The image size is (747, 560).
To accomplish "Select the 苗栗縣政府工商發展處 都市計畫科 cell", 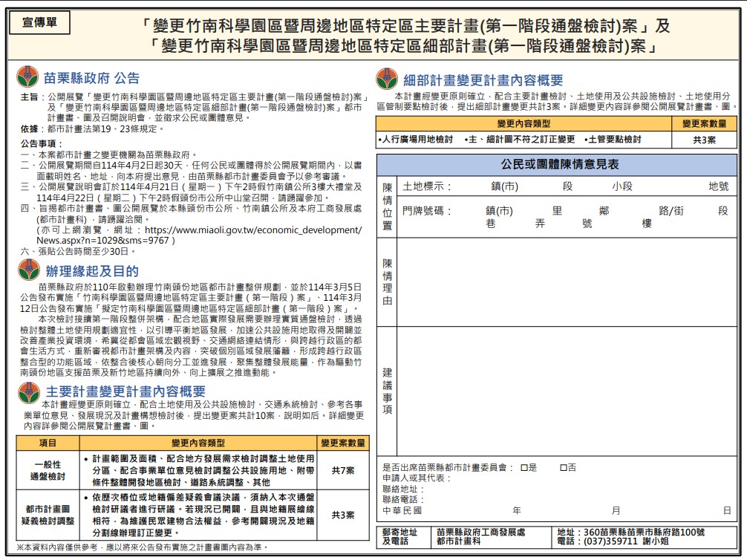I will point(491,537).
